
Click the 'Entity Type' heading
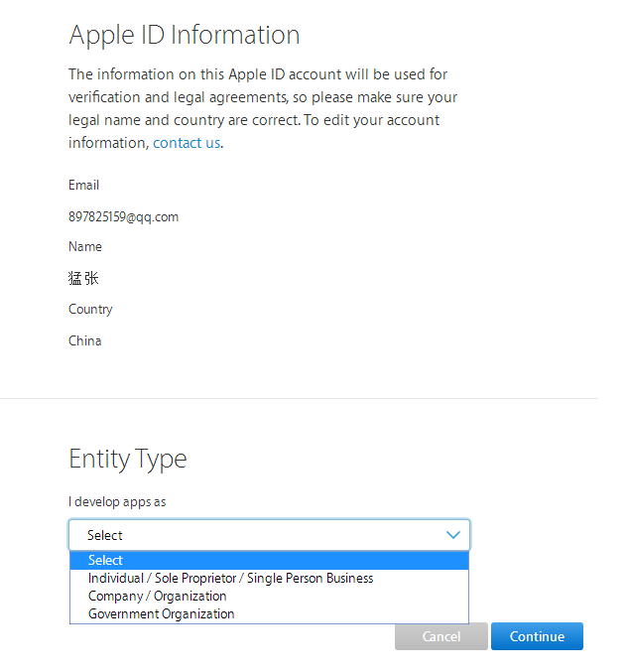coord(127,459)
